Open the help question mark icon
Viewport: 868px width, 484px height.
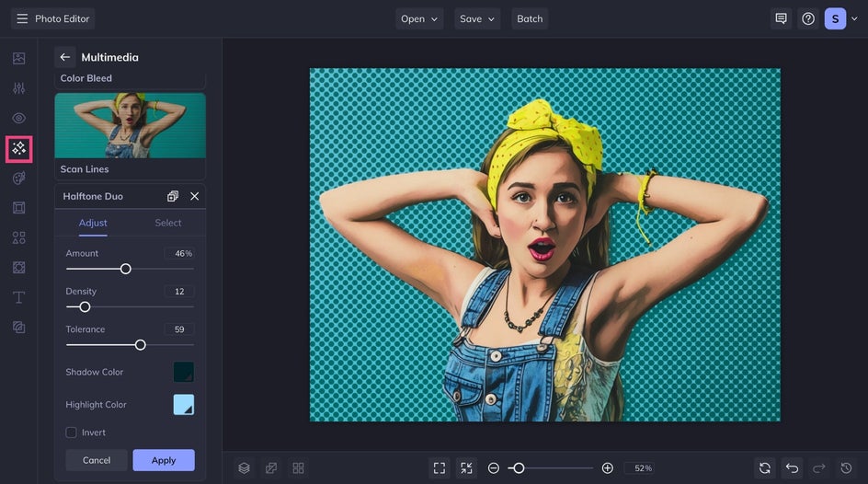[808, 18]
